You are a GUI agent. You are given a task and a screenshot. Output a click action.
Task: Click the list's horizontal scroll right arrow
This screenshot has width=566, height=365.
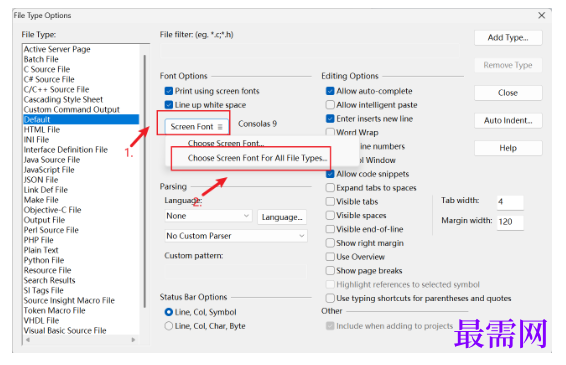point(134,340)
